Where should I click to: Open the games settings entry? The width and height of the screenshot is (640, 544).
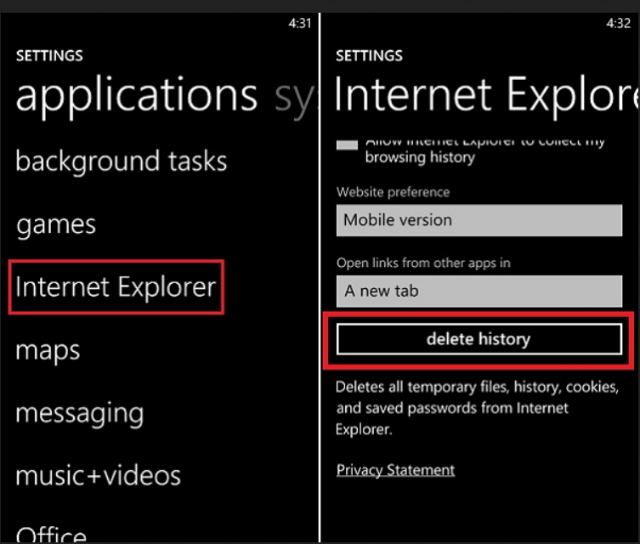(x=55, y=224)
